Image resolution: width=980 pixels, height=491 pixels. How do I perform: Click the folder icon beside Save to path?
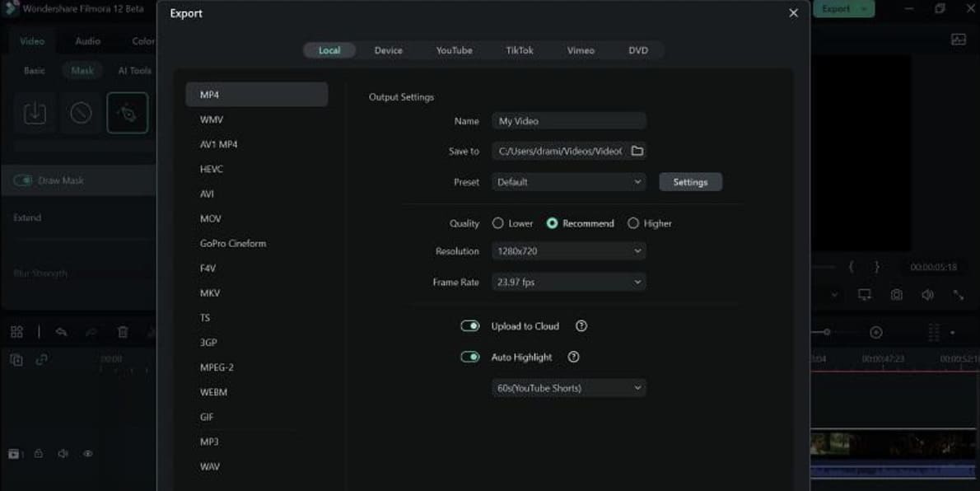tap(637, 152)
